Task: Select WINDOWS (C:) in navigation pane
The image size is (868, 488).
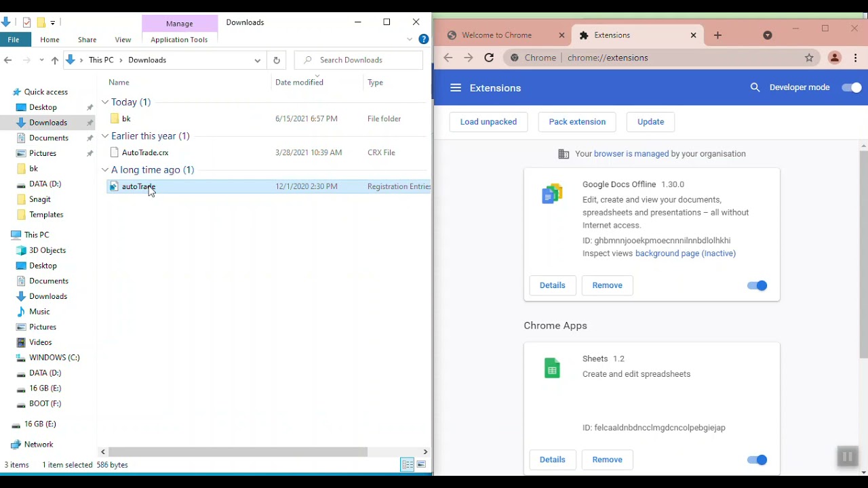Action: click(x=54, y=357)
